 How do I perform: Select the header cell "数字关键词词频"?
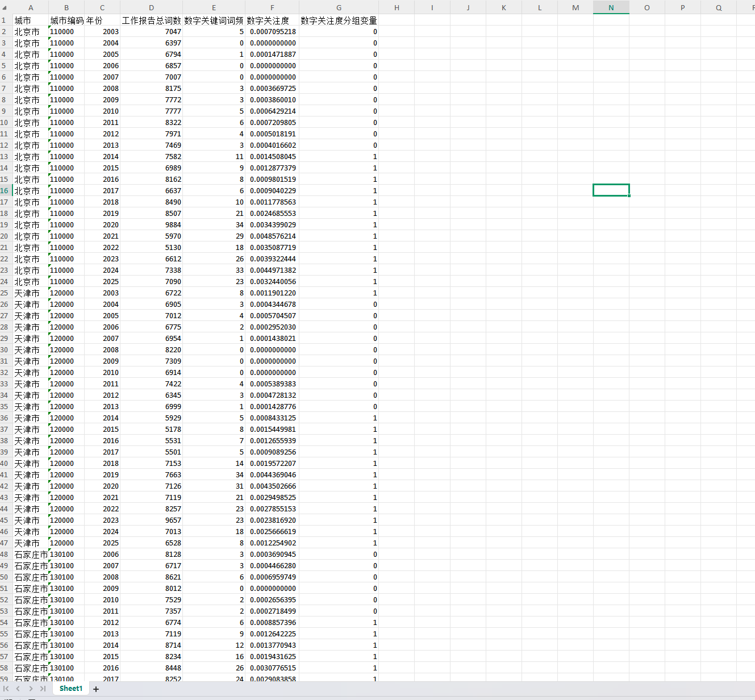pos(214,20)
